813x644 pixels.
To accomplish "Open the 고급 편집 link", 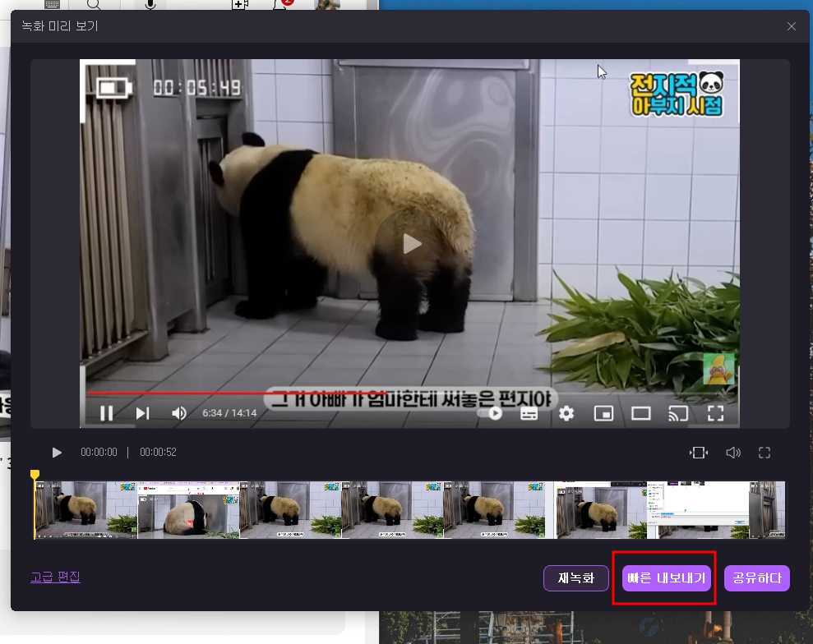I will (x=55, y=577).
